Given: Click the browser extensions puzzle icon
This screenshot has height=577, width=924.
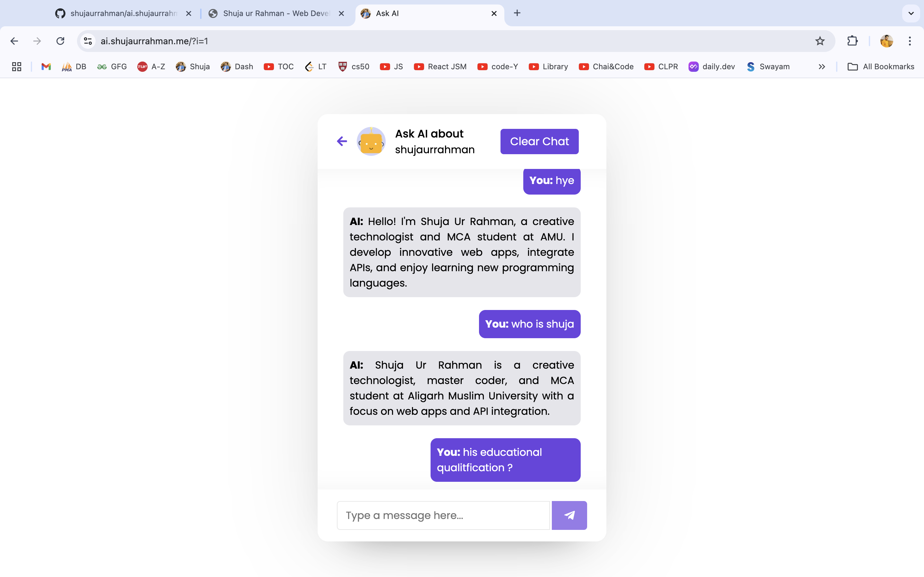Looking at the screenshot, I should [852, 41].
